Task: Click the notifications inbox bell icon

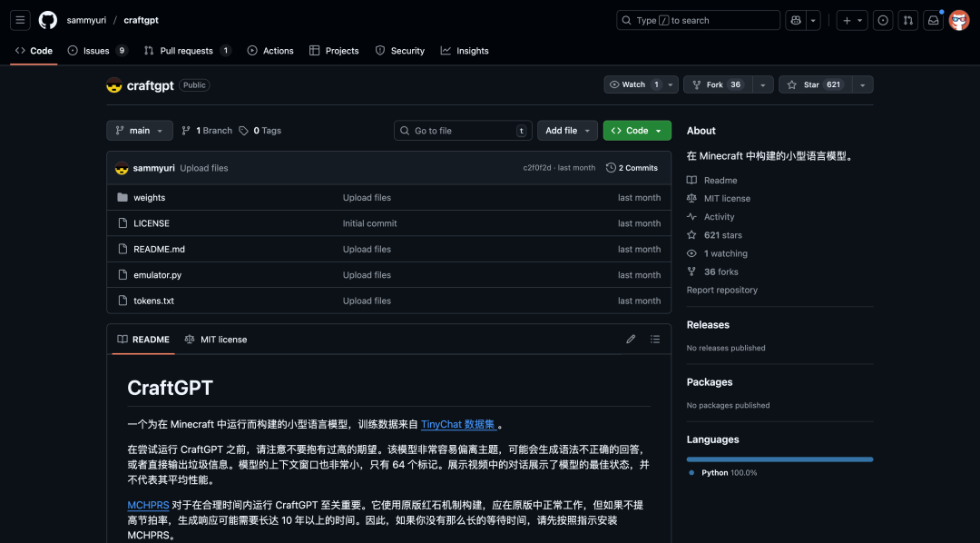Action: tap(933, 19)
